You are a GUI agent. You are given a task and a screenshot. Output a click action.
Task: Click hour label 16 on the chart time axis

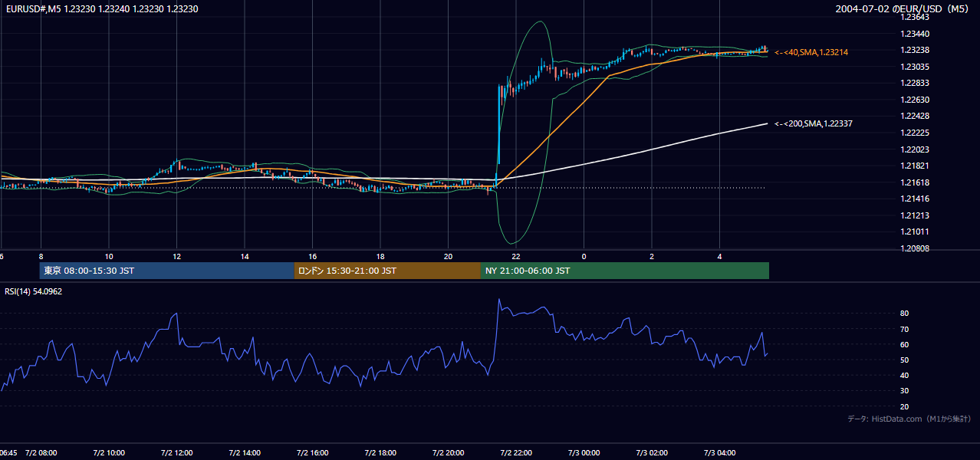pos(313,256)
